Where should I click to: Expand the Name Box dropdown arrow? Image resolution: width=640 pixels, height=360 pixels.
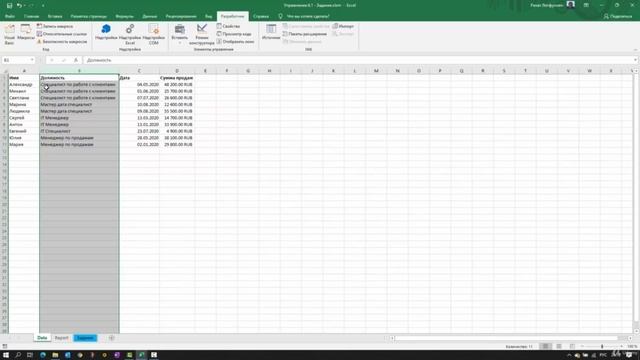point(32,60)
